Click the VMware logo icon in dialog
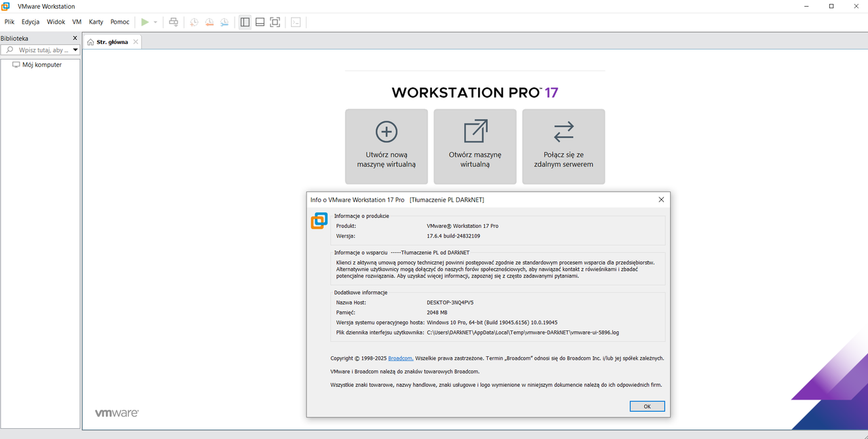 click(x=319, y=221)
